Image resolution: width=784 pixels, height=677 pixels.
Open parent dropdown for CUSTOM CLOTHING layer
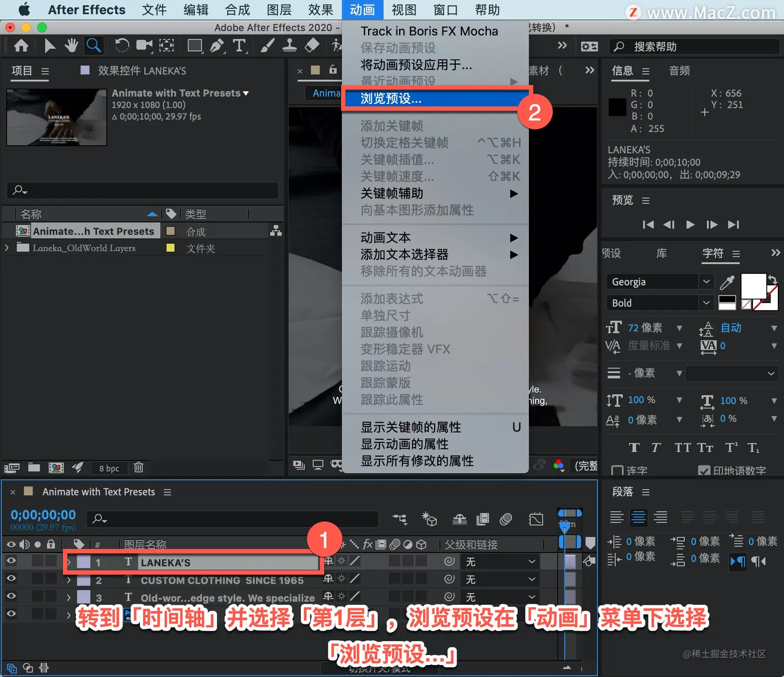[499, 579]
